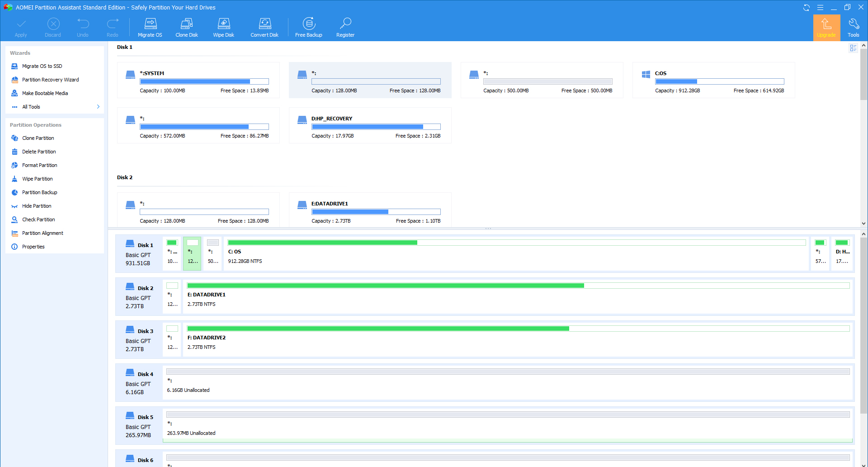Click the orange Upgrade button

826,28
